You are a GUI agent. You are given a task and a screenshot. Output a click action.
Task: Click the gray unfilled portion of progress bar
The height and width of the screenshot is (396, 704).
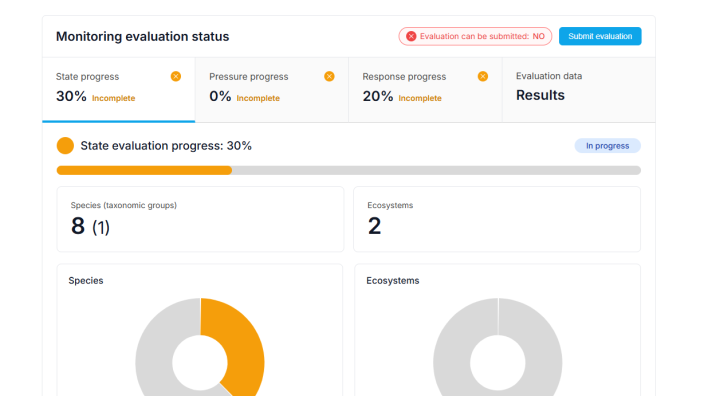point(436,170)
